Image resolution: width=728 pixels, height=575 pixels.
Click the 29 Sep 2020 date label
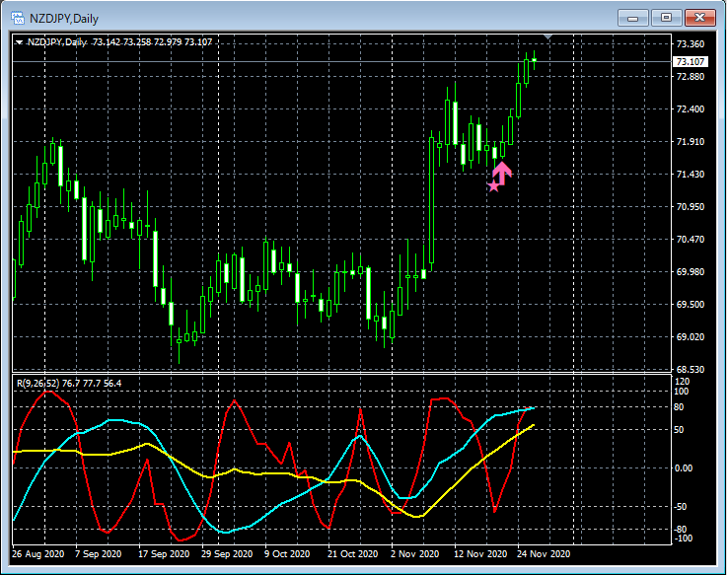point(227,554)
